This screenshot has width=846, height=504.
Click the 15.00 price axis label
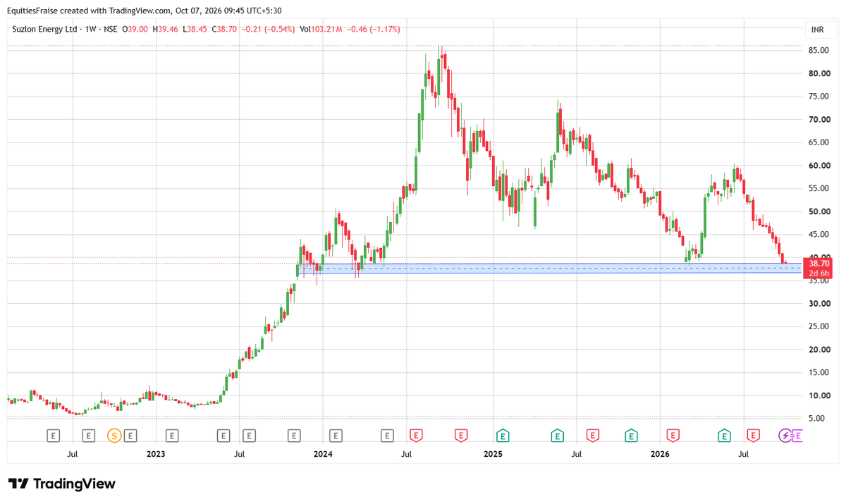click(818, 373)
